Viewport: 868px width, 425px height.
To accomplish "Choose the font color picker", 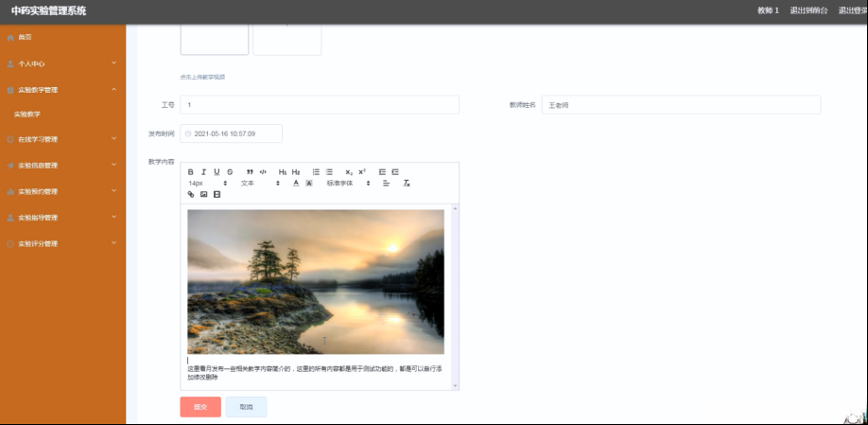I will 296,184.
